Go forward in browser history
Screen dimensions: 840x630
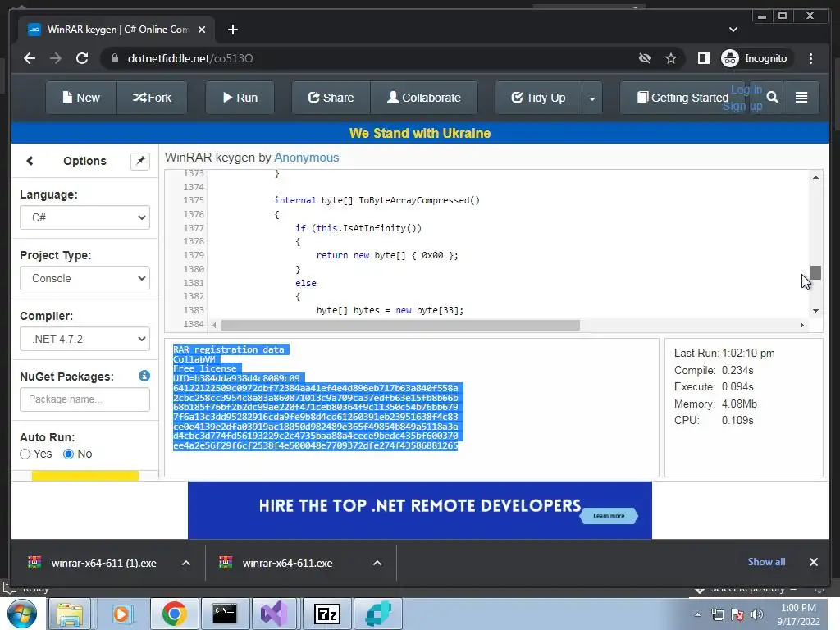pos(56,58)
